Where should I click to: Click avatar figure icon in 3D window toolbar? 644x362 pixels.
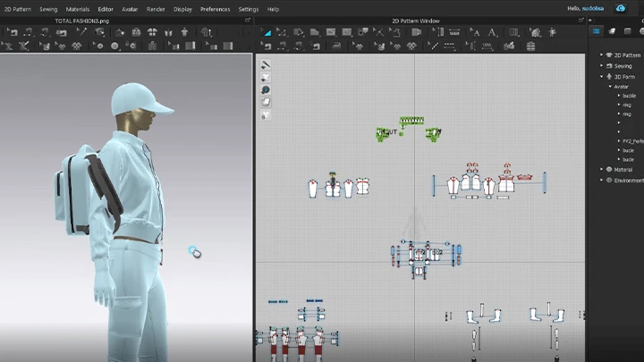(184, 32)
